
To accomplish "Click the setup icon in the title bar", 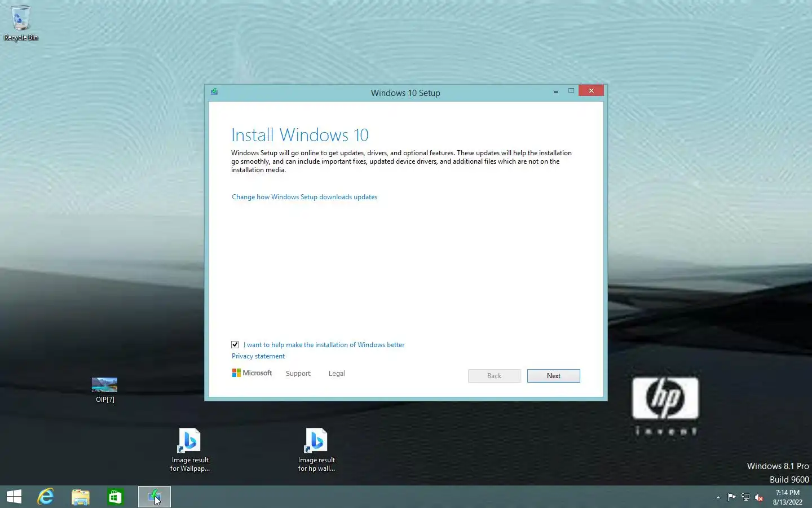I will tap(214, 91).
